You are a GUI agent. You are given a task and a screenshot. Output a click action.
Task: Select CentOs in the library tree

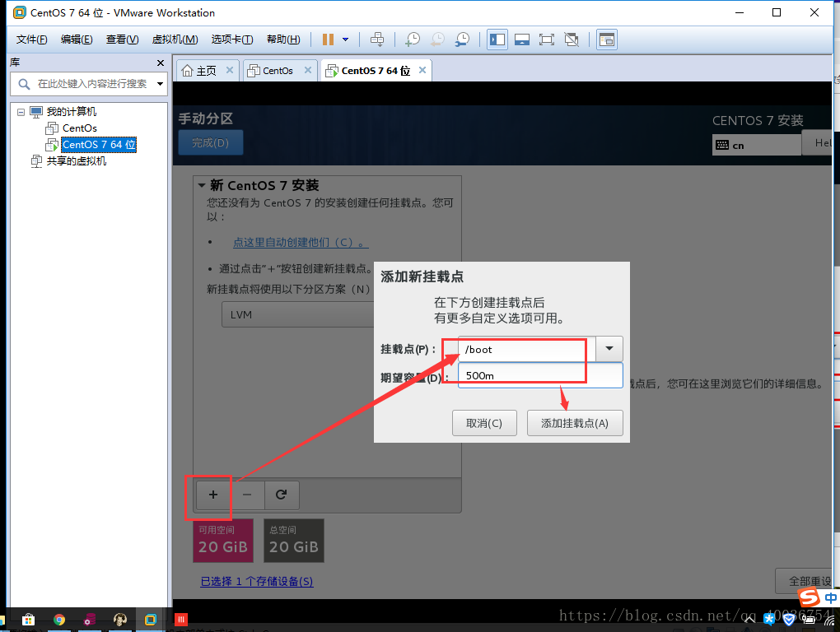[x=79, y=128]
